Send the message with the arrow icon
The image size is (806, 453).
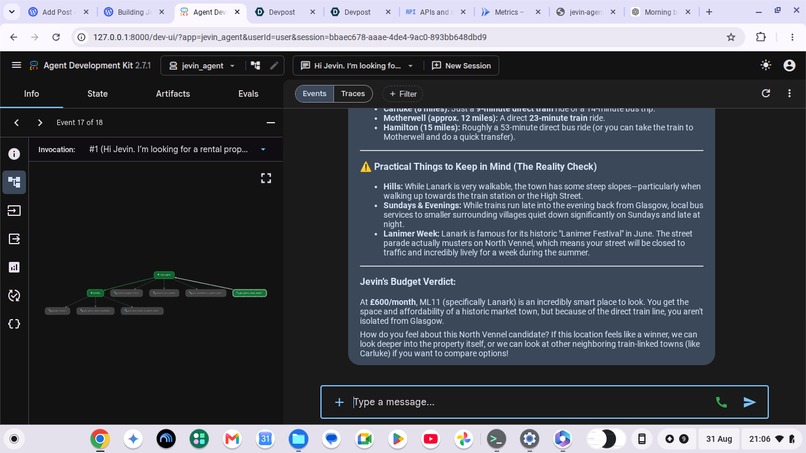point(749,402)
